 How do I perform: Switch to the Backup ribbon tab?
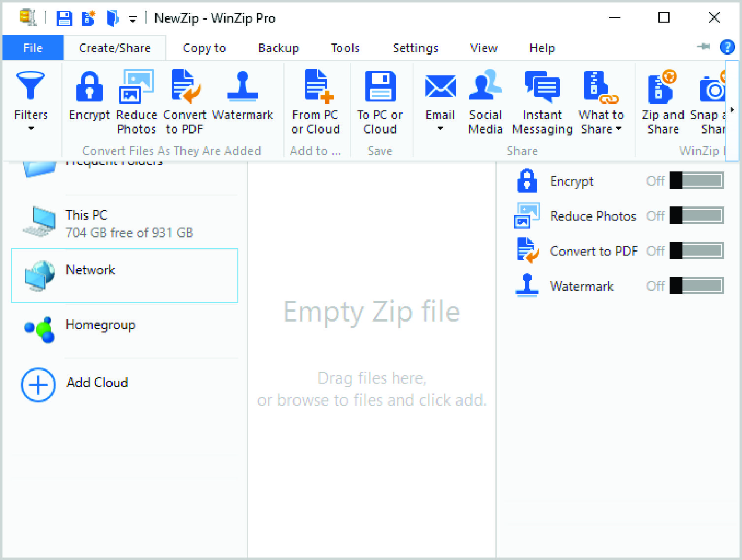click(278, 48)
